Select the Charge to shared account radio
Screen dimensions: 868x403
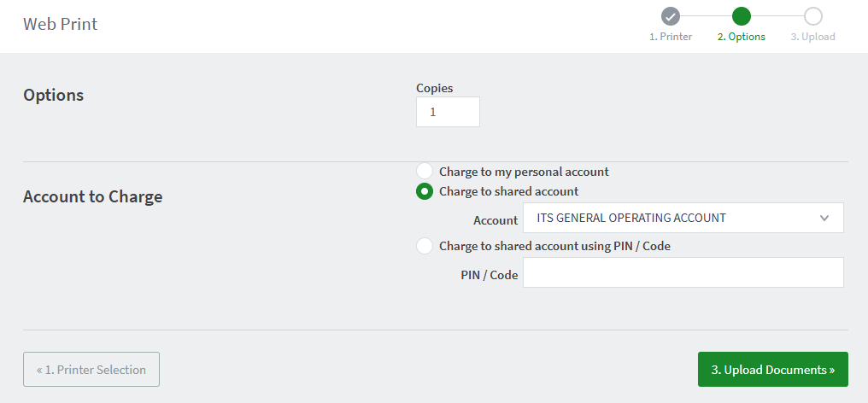(x=425, y=191)
